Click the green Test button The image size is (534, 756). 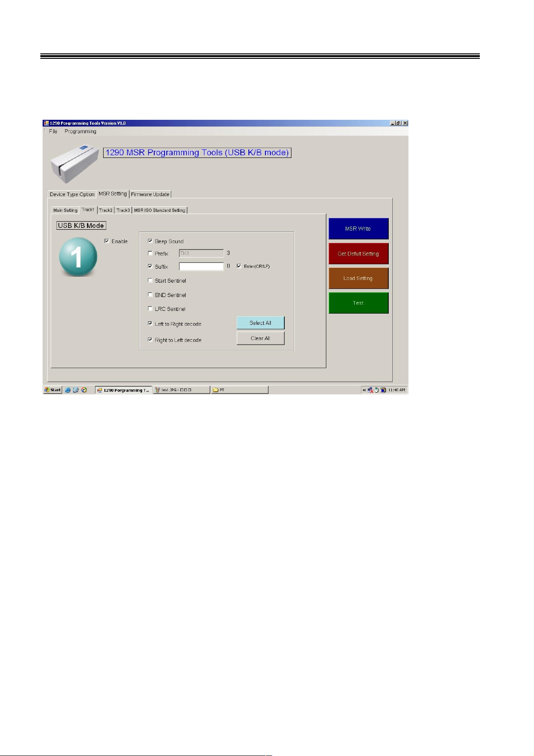pos(358,303)
